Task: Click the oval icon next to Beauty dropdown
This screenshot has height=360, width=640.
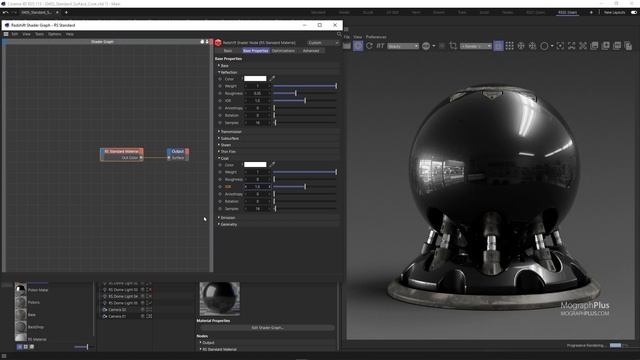Action: click(x=426, y=46)
